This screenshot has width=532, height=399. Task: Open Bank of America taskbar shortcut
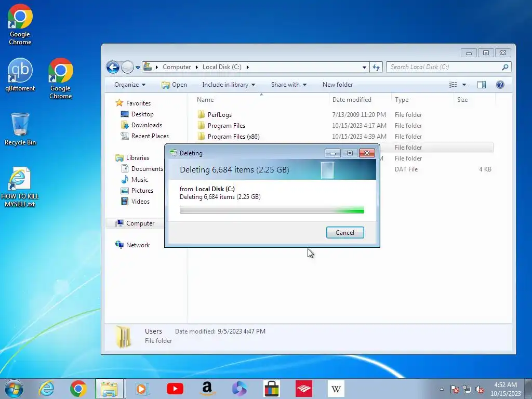pyautogui.click(x=304, y=389)
